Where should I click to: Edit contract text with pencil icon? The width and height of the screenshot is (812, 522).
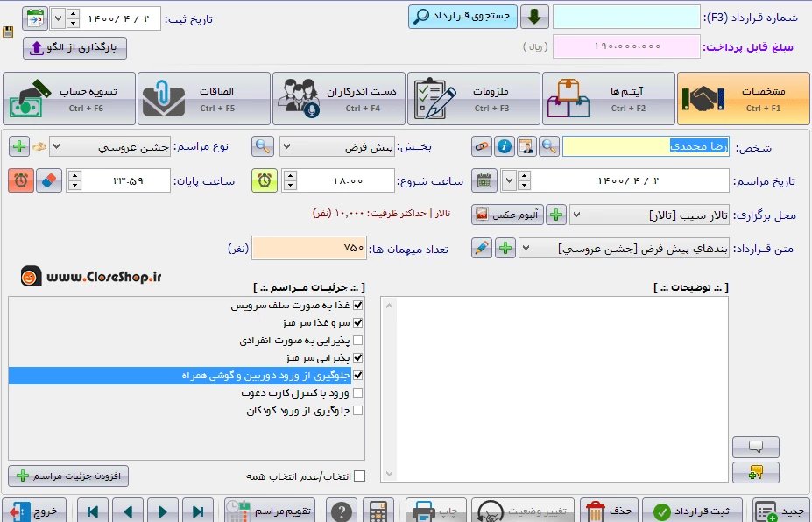tap(482, 249)
